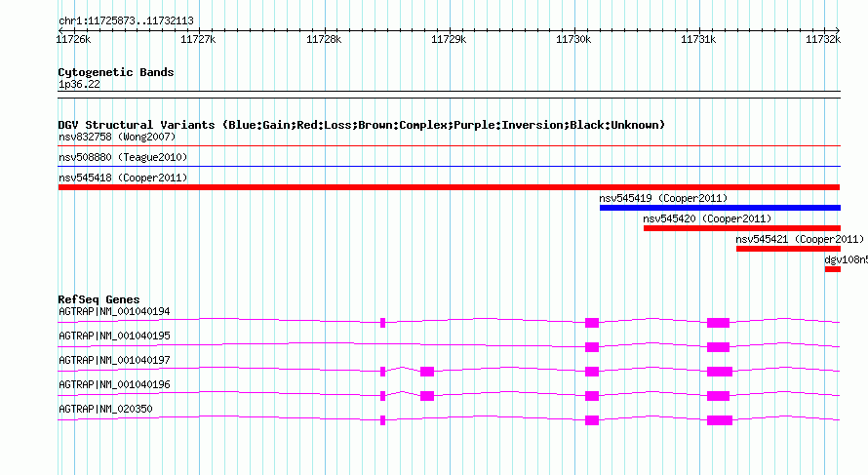
Task: Click the 11726k ruler tick label
Action: point(73,39)
